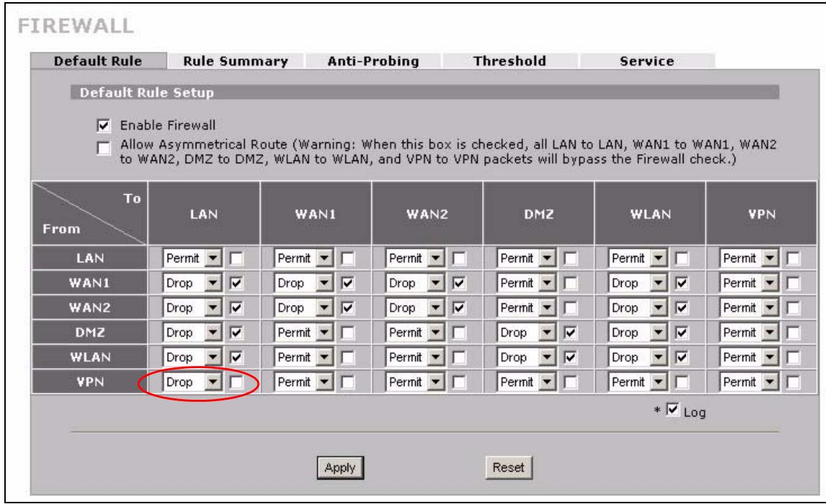Go to the Service tab

pos(647,61)
